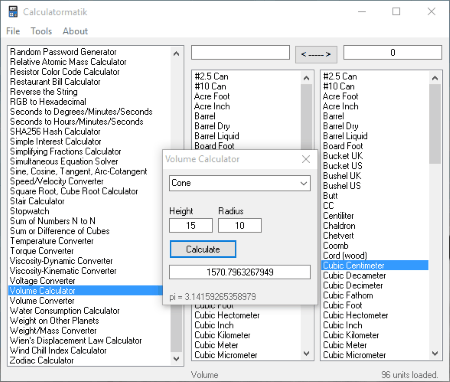Image resolution: width=450 pixels, height=382 pixels.
Task: Select Relative Atomic Mass Calculator
Action: point(68,62)
